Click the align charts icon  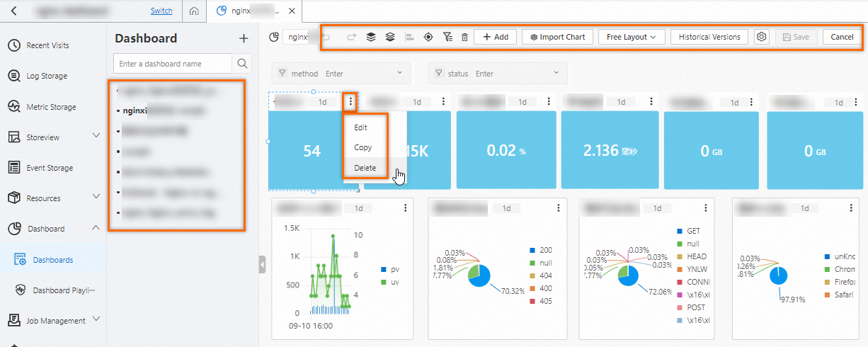point(409,37)
